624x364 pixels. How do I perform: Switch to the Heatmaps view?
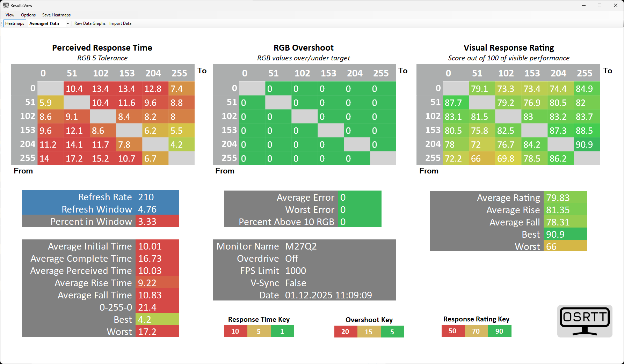pos(15,23)
